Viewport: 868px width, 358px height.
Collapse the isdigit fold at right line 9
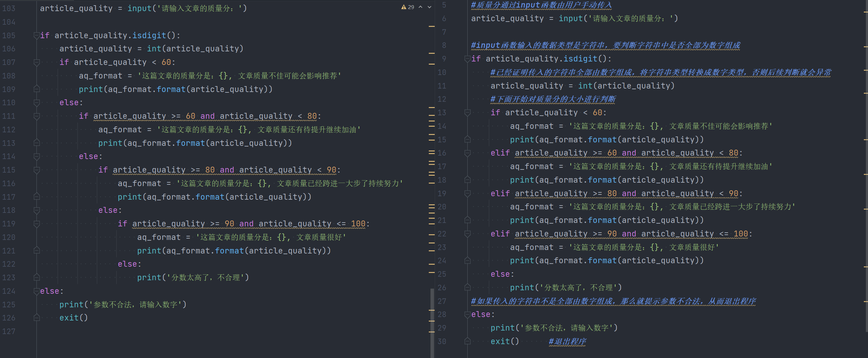pyautogui.click(x=467, y=59)
